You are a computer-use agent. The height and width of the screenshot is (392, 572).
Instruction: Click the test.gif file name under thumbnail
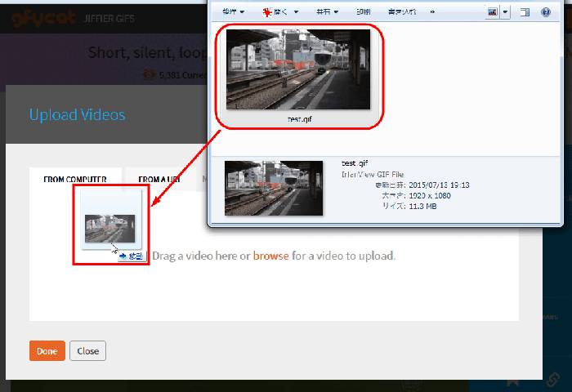tap(300, 119)
